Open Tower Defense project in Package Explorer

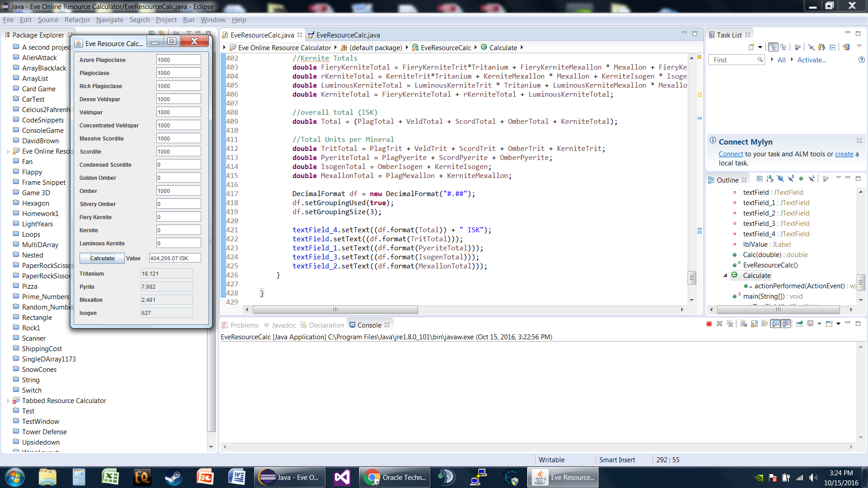pos(44,432)
